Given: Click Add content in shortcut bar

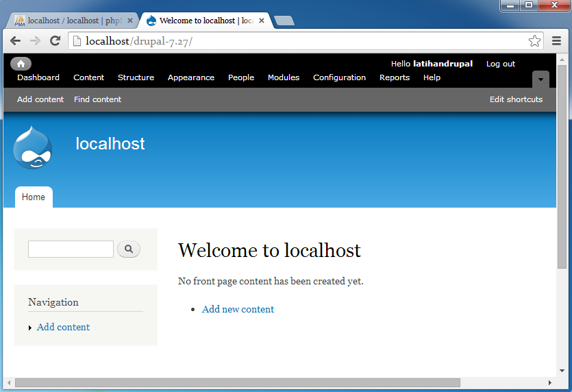Looking at the screenshot, I should click(40, 99).
